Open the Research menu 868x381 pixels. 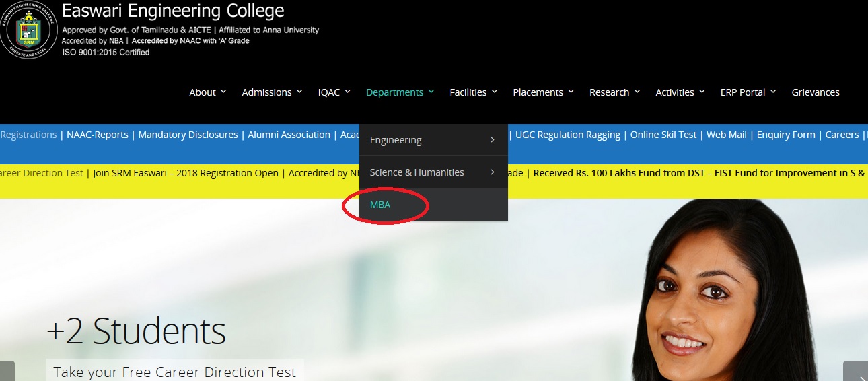[614, 92]
